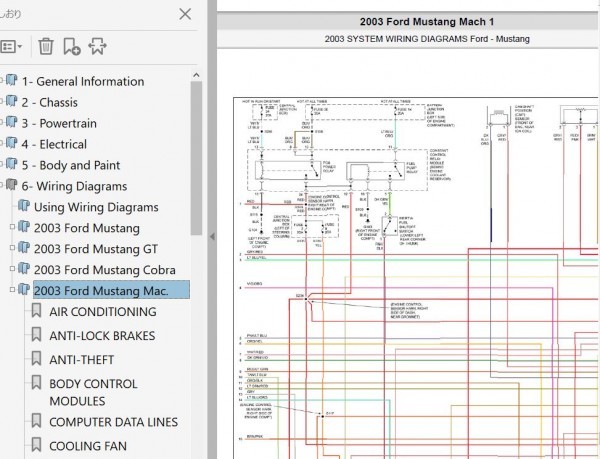
Task: Click the BODY CONTROL MODULES ribbon icon
Action: 36,382
